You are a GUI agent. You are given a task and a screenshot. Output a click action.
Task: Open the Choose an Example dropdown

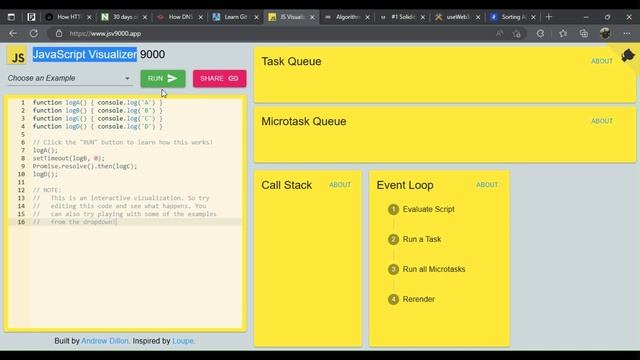point(69,78)
